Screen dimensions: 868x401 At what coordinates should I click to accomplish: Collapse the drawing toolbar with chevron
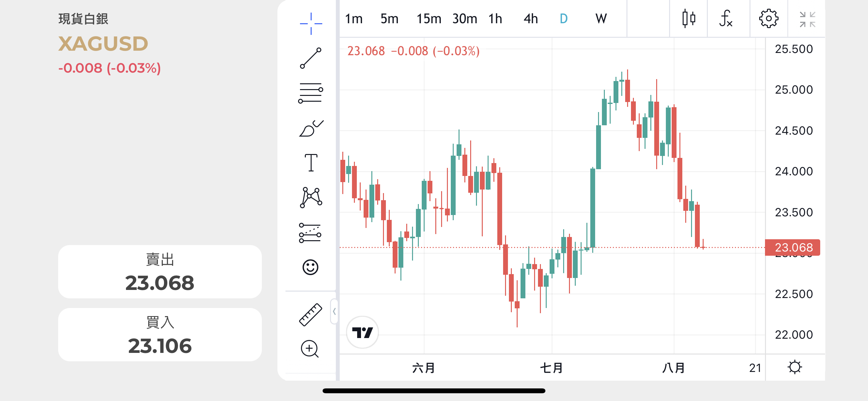[x=334, y=311]
